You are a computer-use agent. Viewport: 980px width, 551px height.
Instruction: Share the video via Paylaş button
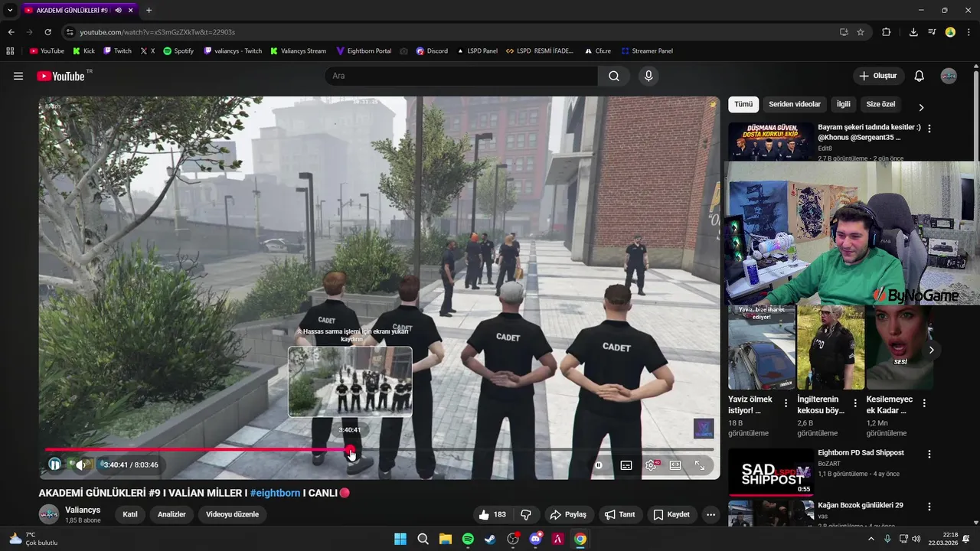point(568,514)
